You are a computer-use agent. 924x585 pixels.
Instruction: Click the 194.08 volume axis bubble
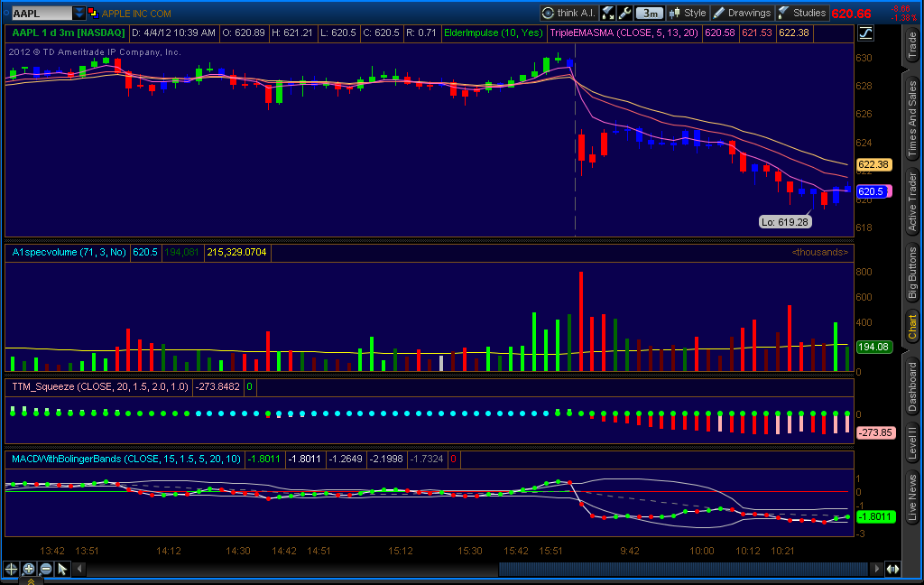873,347
